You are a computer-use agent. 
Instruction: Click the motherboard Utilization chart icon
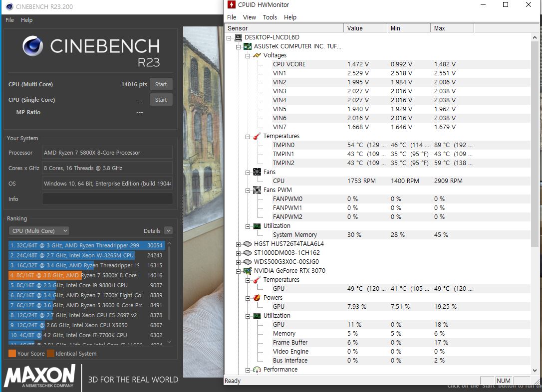point(257,226)
